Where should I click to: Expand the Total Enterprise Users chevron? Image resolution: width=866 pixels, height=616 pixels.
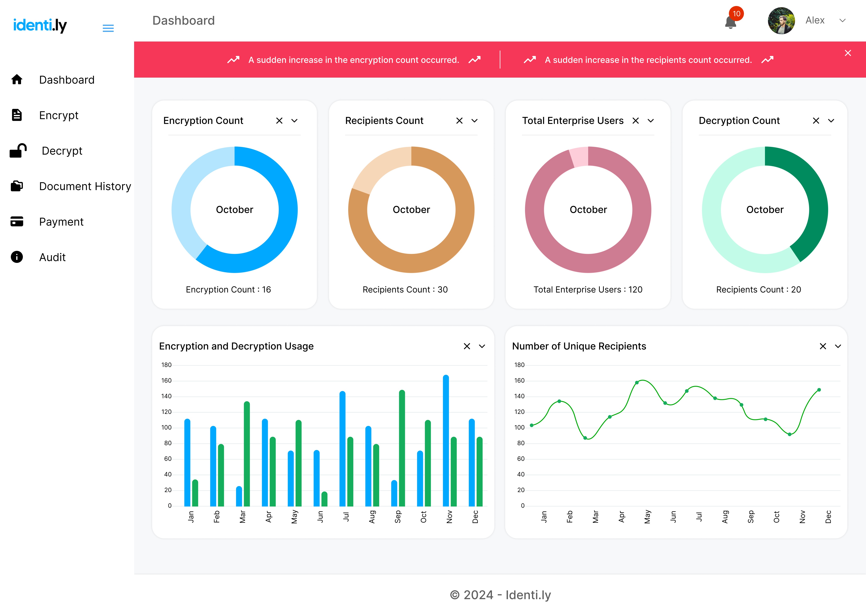[x=651, y=121]
